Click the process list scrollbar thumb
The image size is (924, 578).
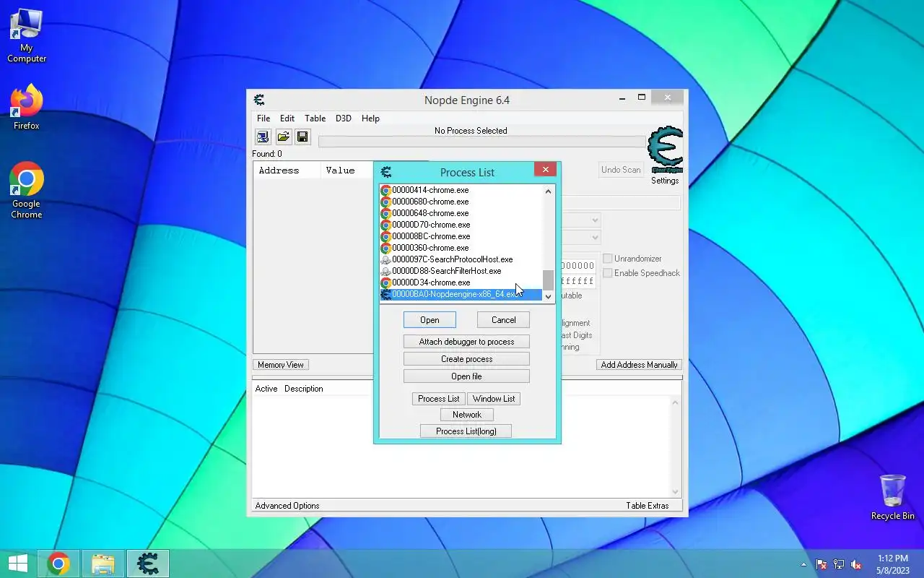tap(548, 280)
